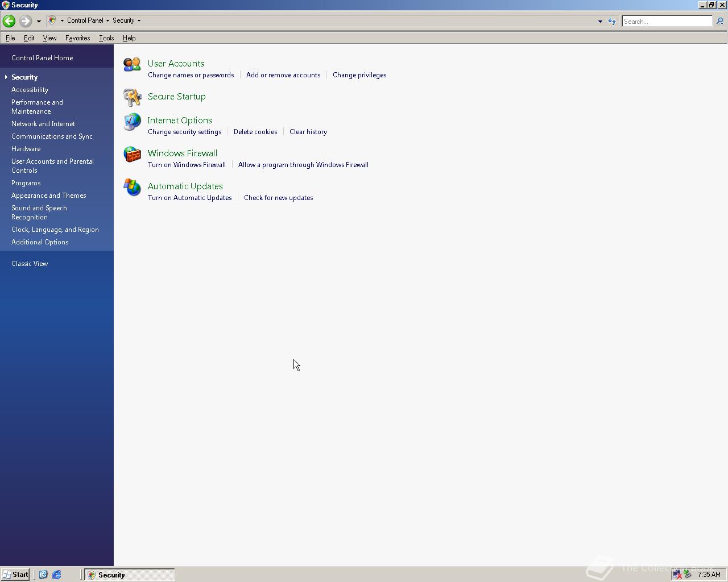Click the Internet Options globe icon
Image resolution: width=728 pixels, height=582 pixels.
coord(132,122)
